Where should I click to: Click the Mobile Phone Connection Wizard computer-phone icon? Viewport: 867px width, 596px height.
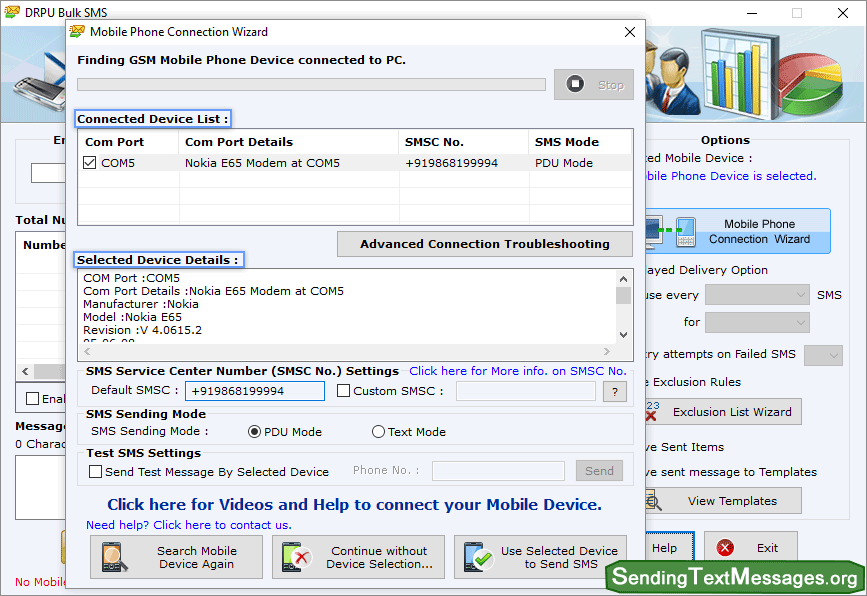(670, 231)
